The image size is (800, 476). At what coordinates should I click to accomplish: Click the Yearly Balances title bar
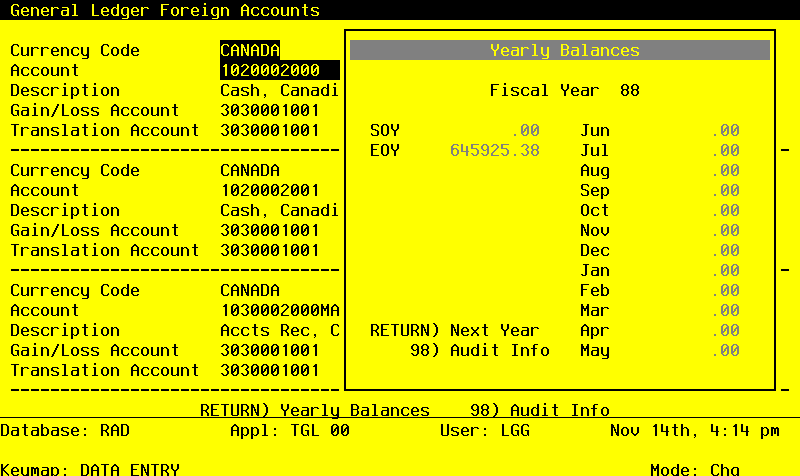point(560,51)
